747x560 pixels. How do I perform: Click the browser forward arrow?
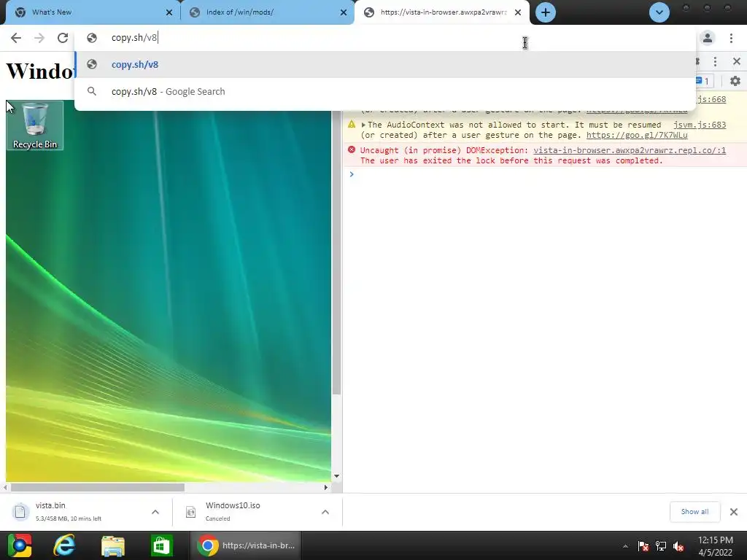39,38
